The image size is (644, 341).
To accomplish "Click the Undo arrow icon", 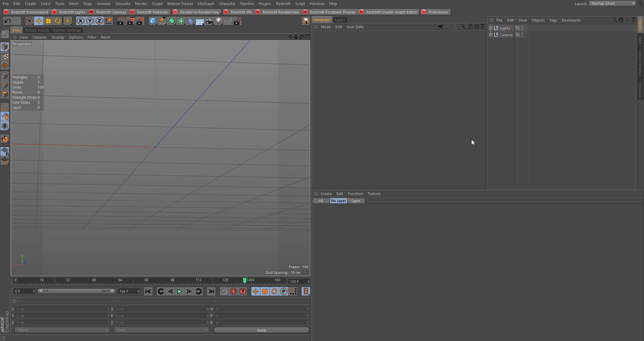I will pos(7,21).
